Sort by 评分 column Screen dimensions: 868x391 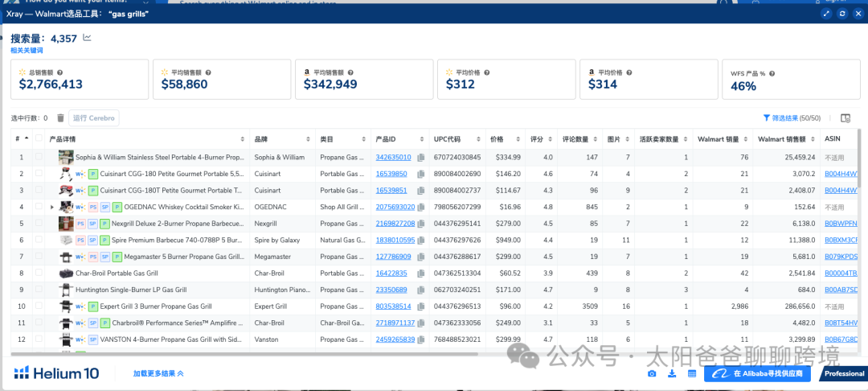pos(551,139)
